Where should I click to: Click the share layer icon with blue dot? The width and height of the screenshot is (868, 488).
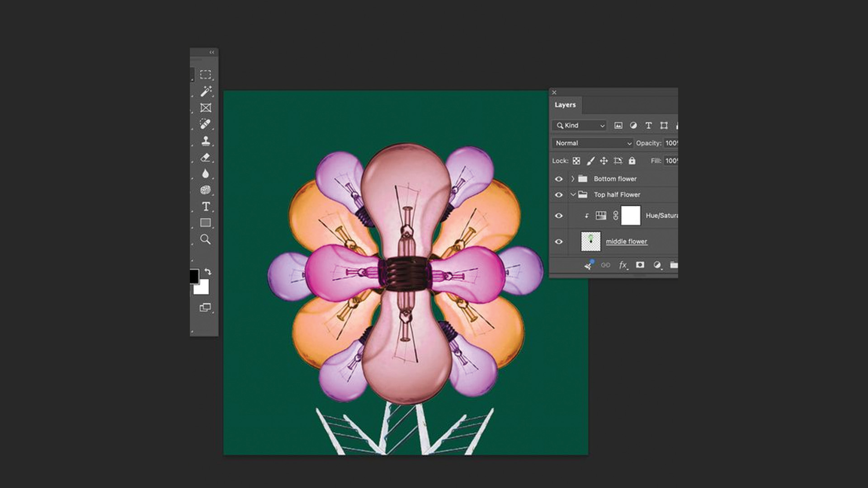(x=589, y=265)
